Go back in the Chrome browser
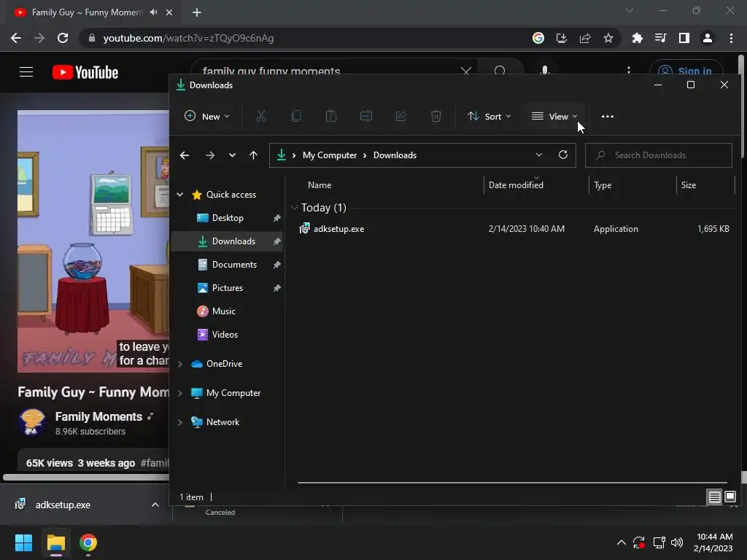Screen dimensions: 747x560 pos(16,38)
